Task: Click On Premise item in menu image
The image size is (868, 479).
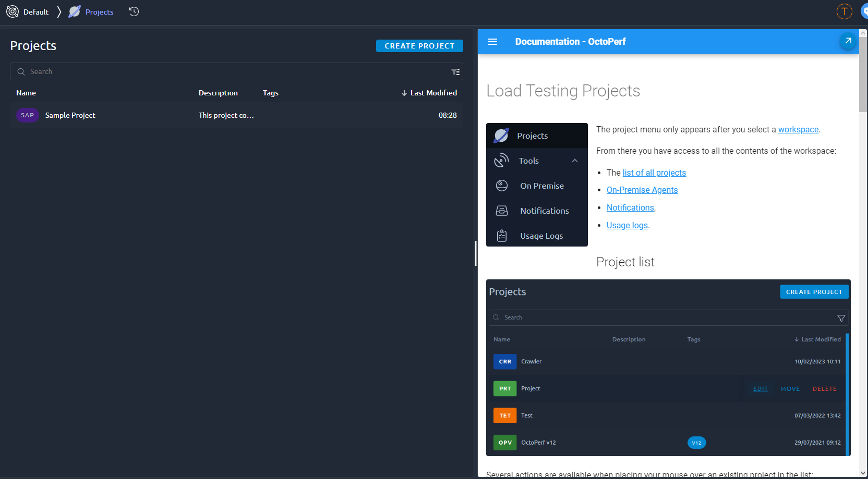Action: (x=537, y=186)
